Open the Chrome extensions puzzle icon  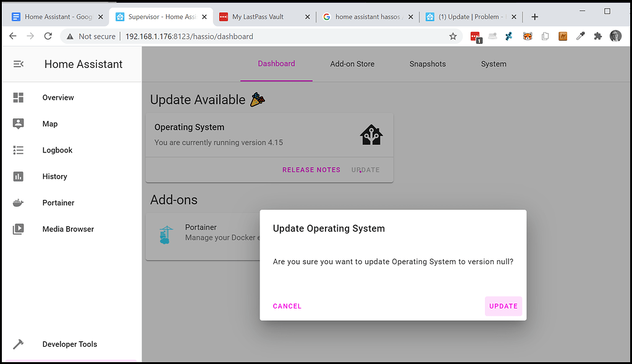tap(597, 36)
